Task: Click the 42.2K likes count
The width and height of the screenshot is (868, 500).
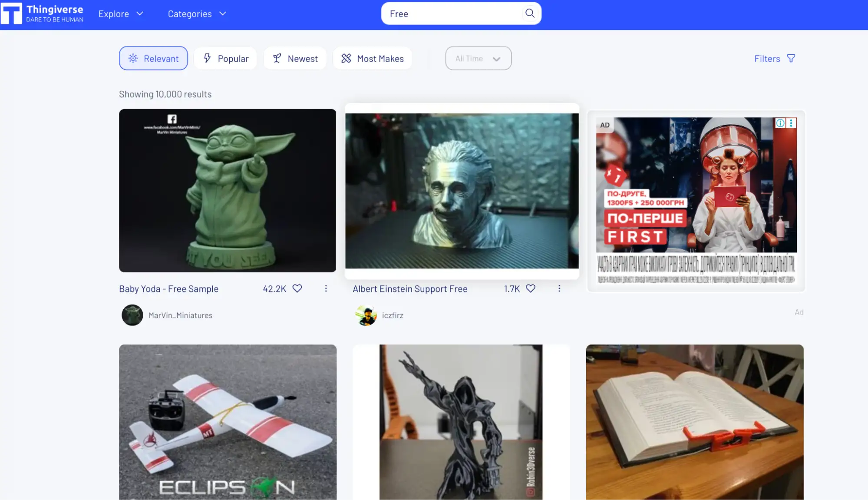Action: (x=274, y=289)
